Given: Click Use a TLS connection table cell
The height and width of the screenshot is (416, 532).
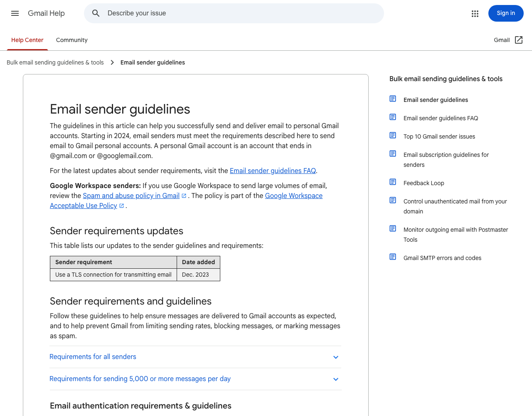Looking at the screenshot, I should 113,275.
